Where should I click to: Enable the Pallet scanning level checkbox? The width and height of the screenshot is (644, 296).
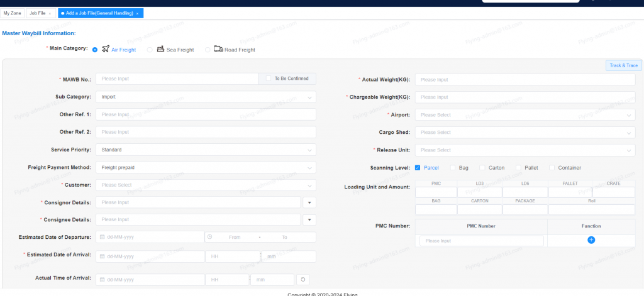pyautogui.click(x=519, y=168)
